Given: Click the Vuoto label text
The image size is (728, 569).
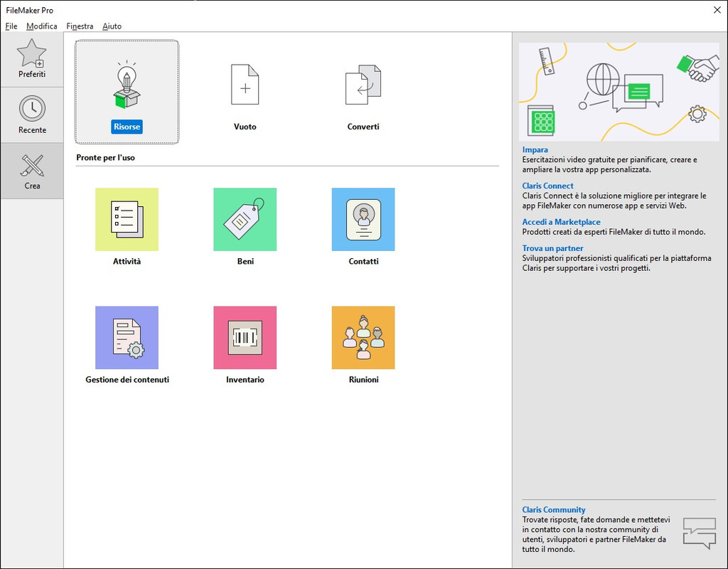Looking at the screenshot, I should [x=245, y=127].
